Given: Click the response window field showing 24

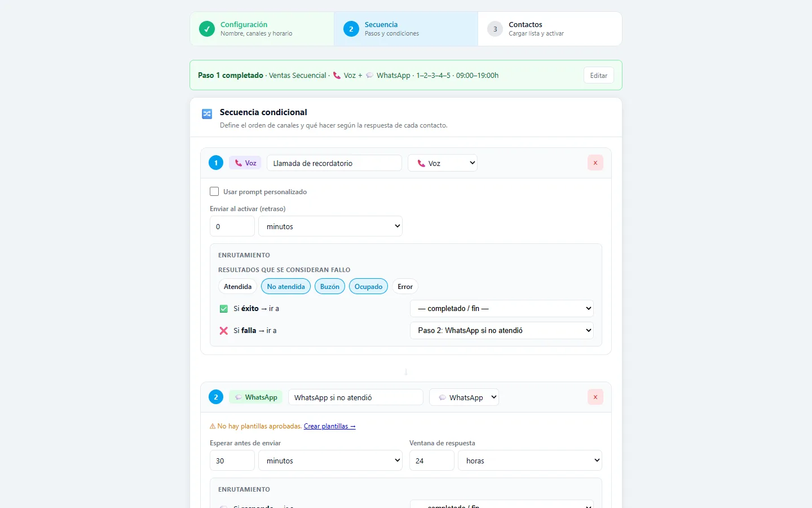Looking at the screenshot, I should (432, 461).
